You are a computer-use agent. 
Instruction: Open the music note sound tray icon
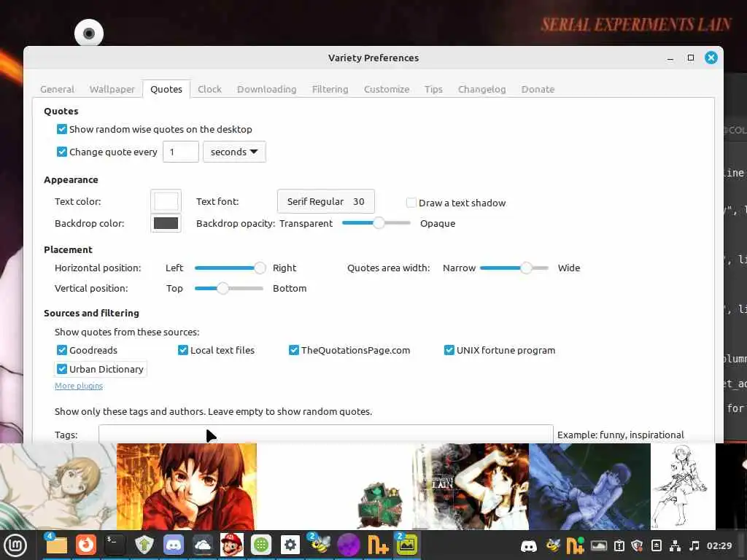694,545
